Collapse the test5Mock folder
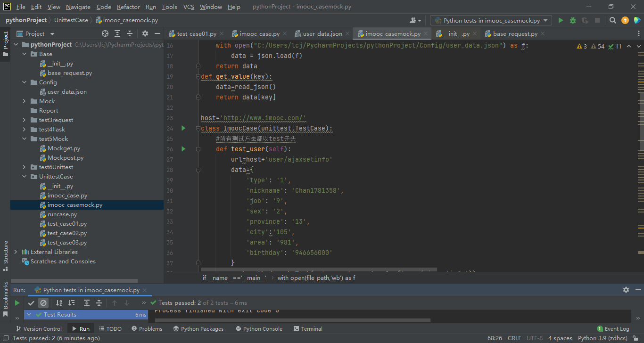 click(25, 139)
